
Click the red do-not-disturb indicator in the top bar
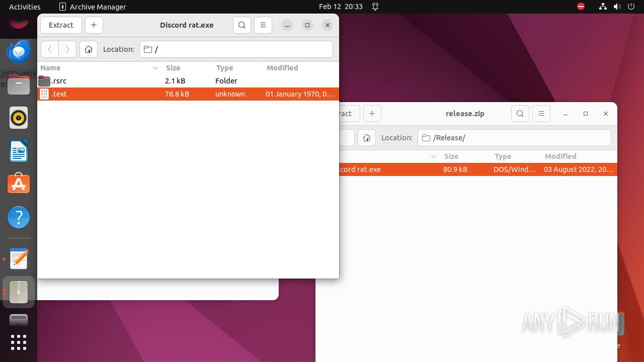coord(581,7)
